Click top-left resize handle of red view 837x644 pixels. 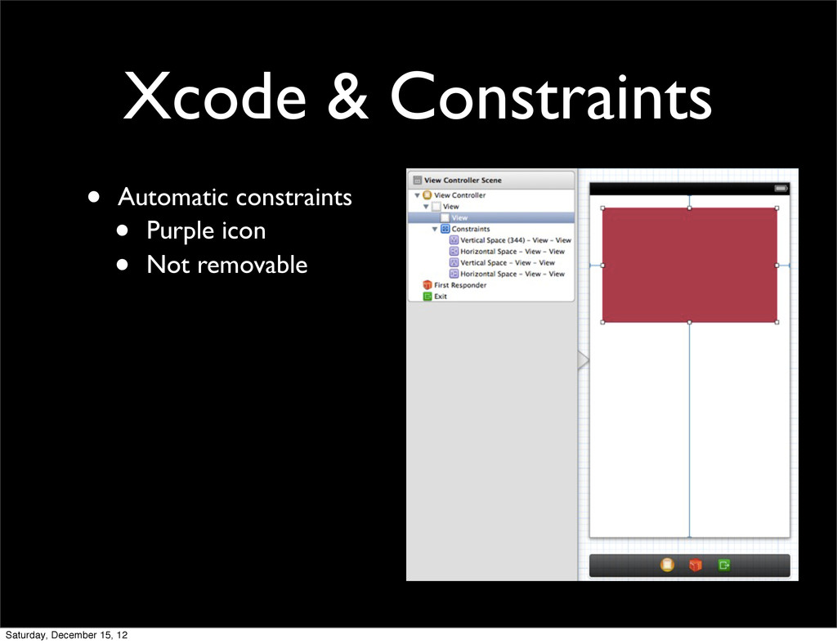coord(602,208)
